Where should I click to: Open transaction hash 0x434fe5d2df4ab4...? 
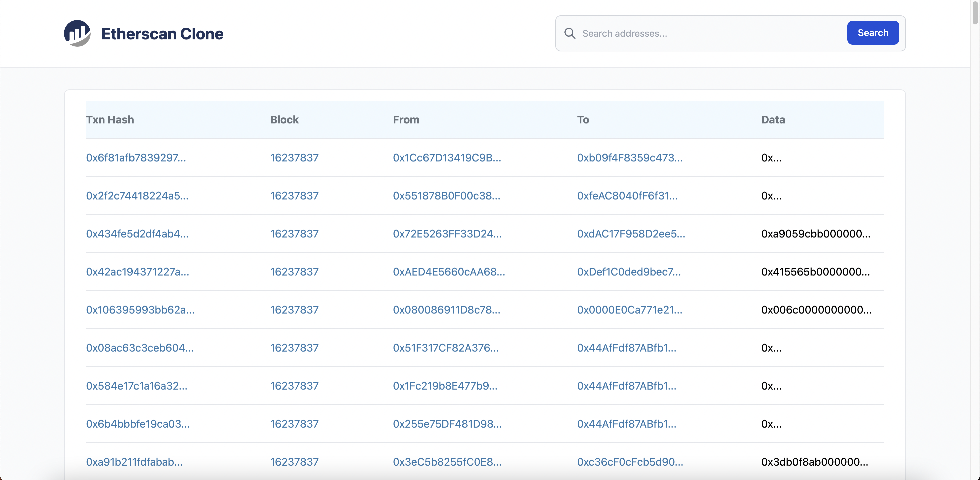point(137,234)
